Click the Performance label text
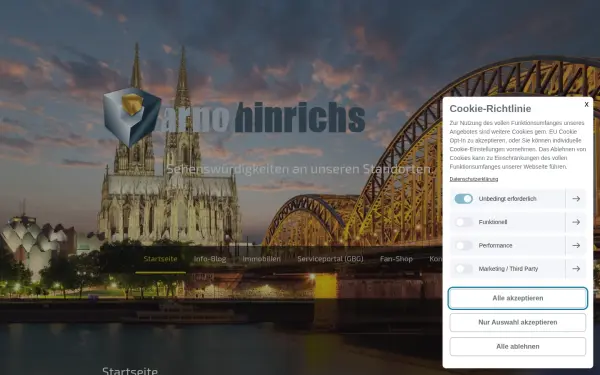Image resolution: width=600 pixels, height=375 pixels. click(x=495, y=245)
